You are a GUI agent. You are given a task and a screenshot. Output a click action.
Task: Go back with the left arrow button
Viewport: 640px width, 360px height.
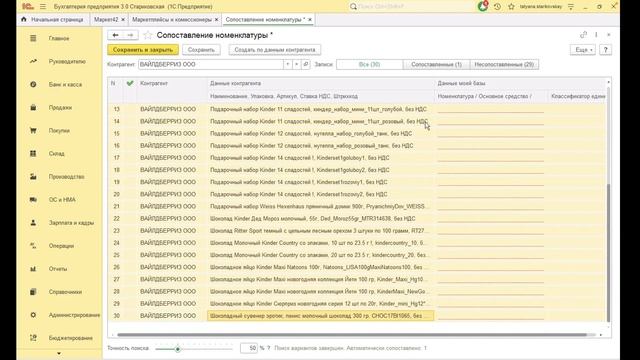(x=115, y=35)
